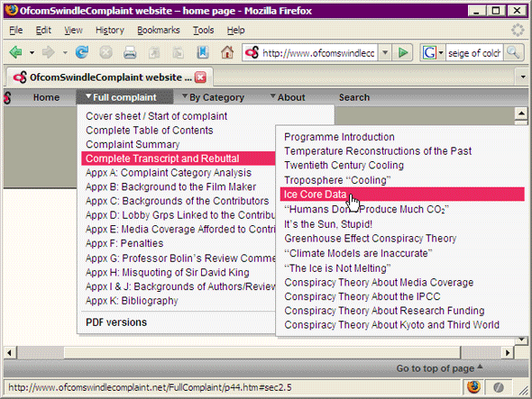Image resolution: width=532 pixels, height=399 pixels.
Task: Select the OfcomSwindleComplaint website tab
Action: click(109, 77)
